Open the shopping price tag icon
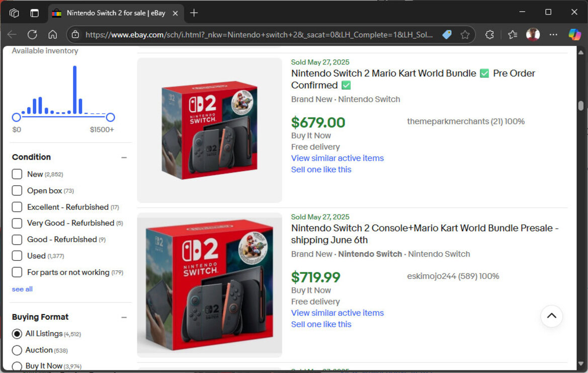 tap(447, 35)
